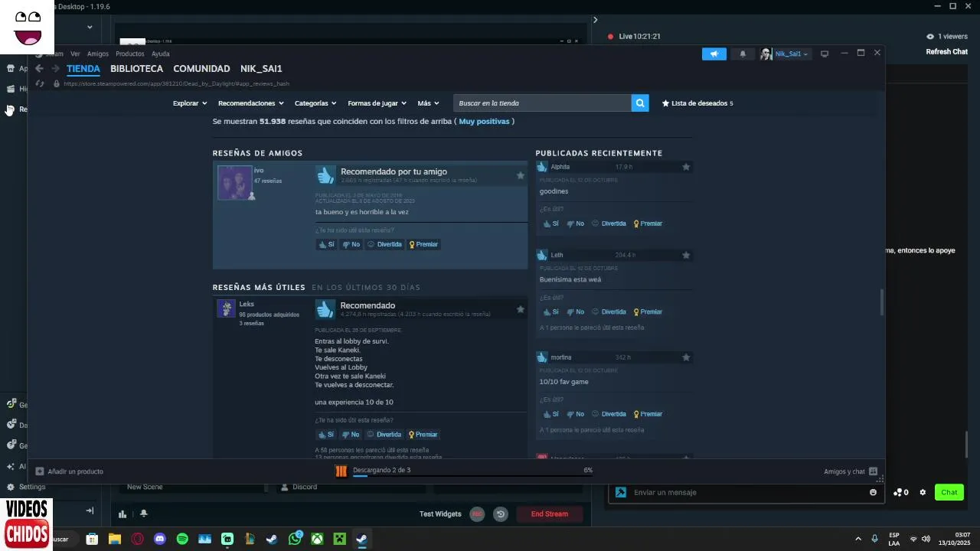Image resolution: width=980 pixels, height=551 pixels.
Task: Vote No on Leks's review
Action: [x=351, y=434]
